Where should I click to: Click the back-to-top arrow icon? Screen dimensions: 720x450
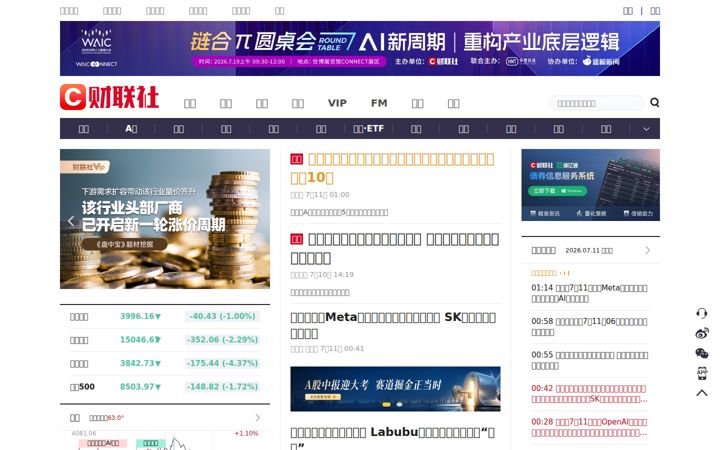click(x=701, y=393)
